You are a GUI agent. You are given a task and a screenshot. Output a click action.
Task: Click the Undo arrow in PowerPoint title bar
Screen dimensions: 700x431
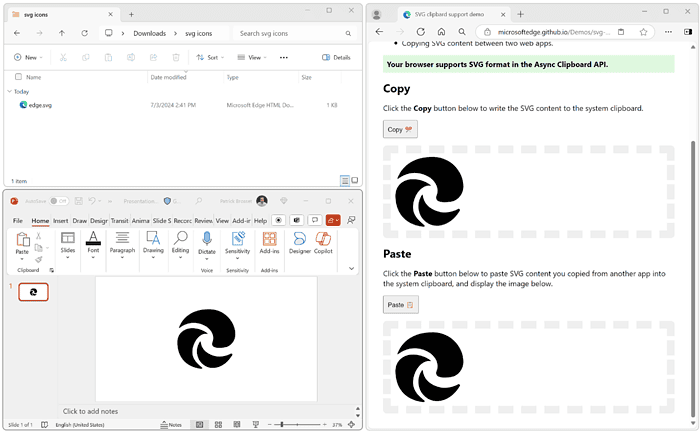pyautogui.click(x=92, y=201)
